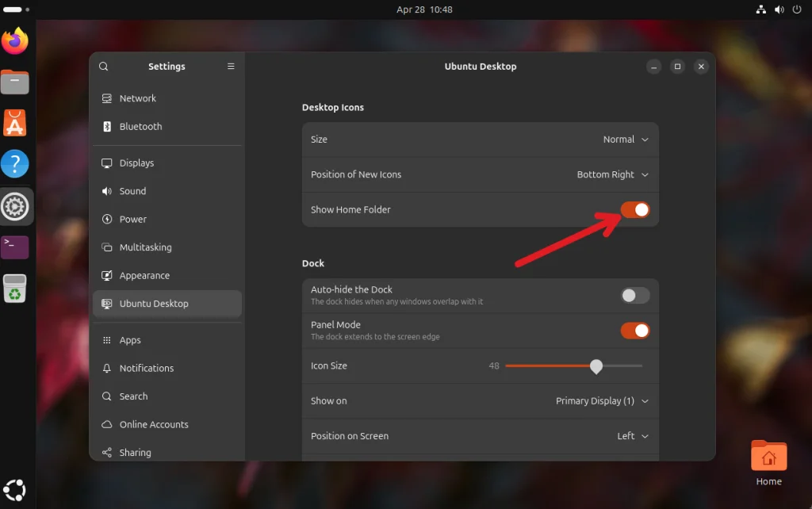This screenshot has width=812, height=509.
Task: Select Ubuntu Desktop in settings sidebar
Action: point(167,304)
